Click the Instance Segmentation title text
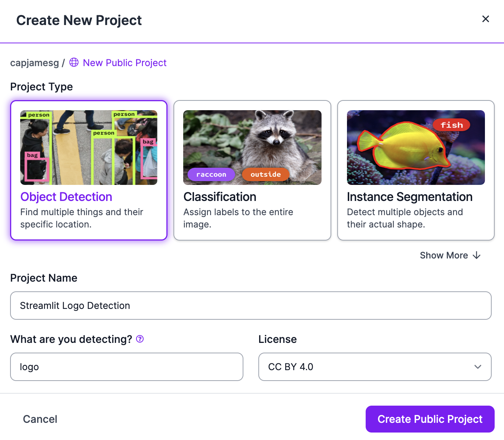 point(409,197)
